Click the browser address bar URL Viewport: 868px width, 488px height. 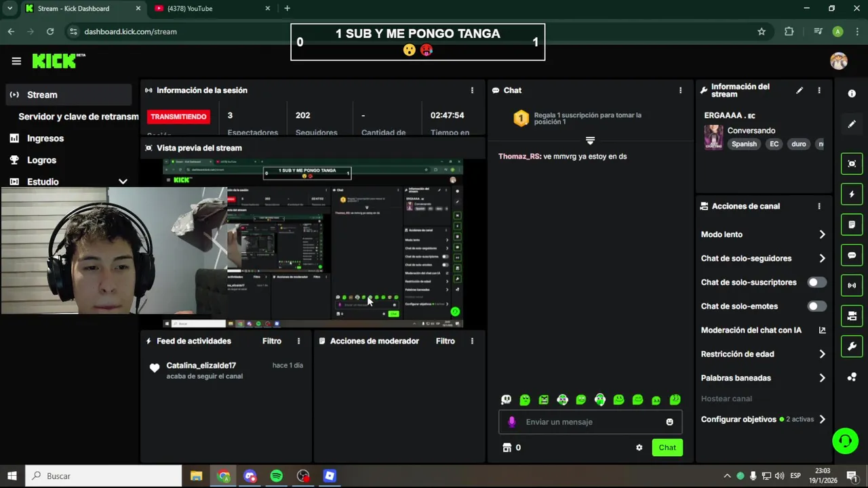point(131,31)
